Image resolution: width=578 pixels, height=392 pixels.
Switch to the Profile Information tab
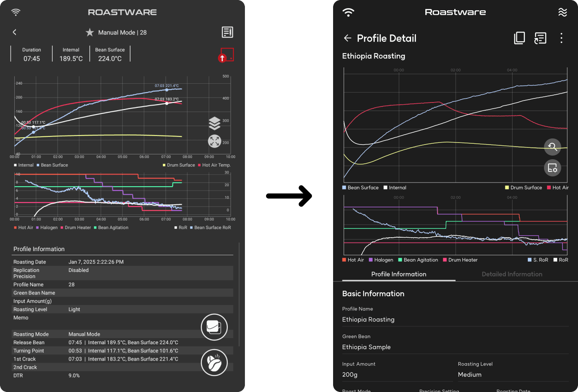coord(399,274)
